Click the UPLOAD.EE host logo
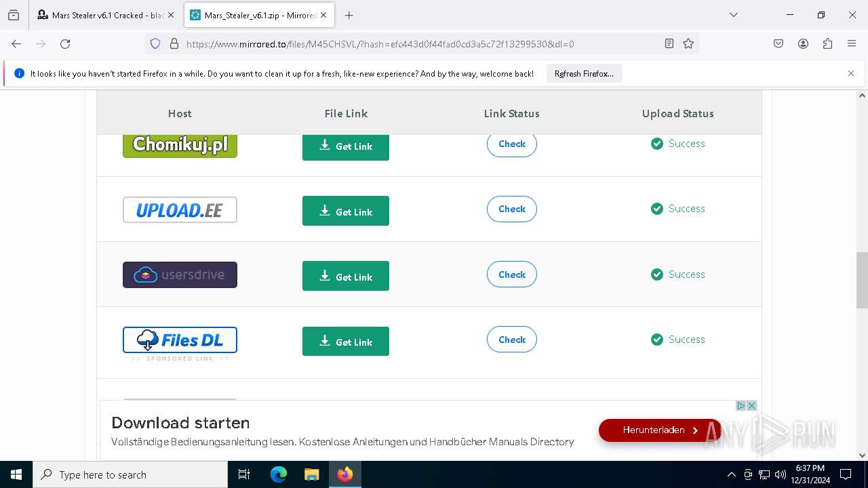868x488 pixels. 180,210
